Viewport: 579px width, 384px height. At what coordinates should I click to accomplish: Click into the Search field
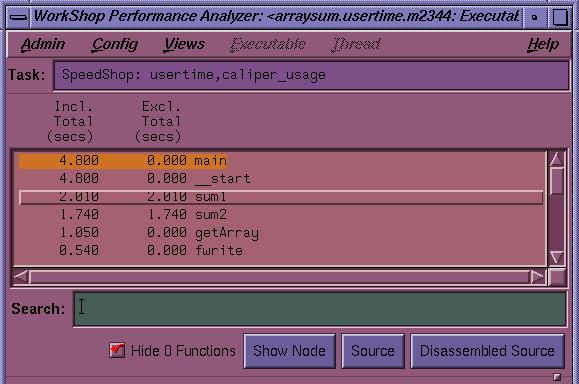click(x=320, y=309)
